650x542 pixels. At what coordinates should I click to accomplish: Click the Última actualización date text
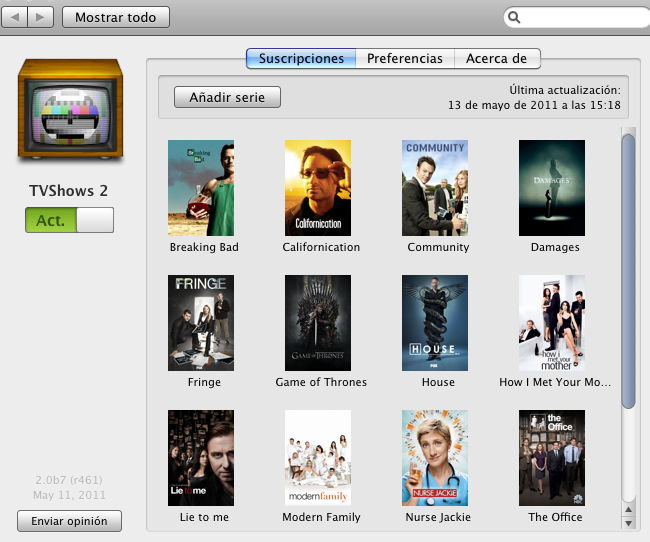tap(534, 97)
